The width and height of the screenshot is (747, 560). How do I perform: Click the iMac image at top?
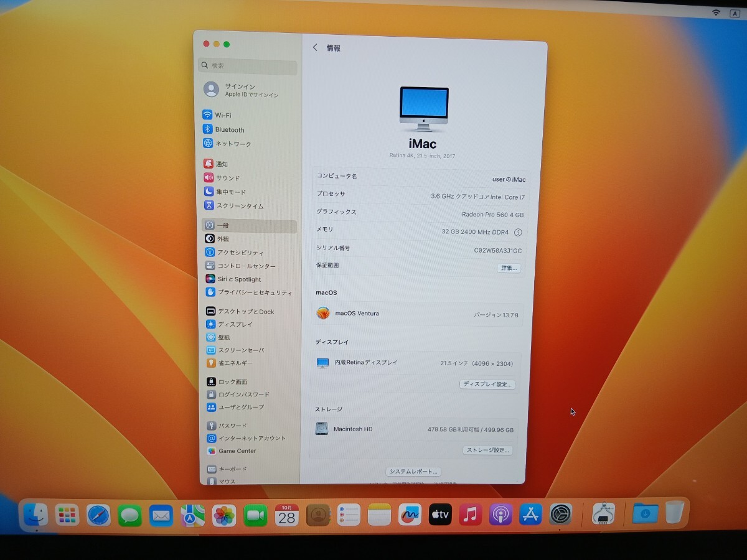(424, 109)
